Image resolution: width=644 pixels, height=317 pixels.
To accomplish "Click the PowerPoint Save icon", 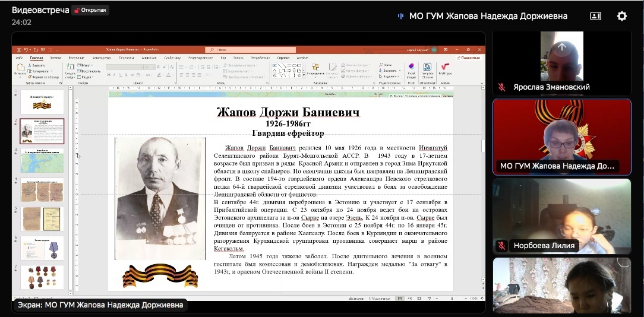I will pos(19,50).
